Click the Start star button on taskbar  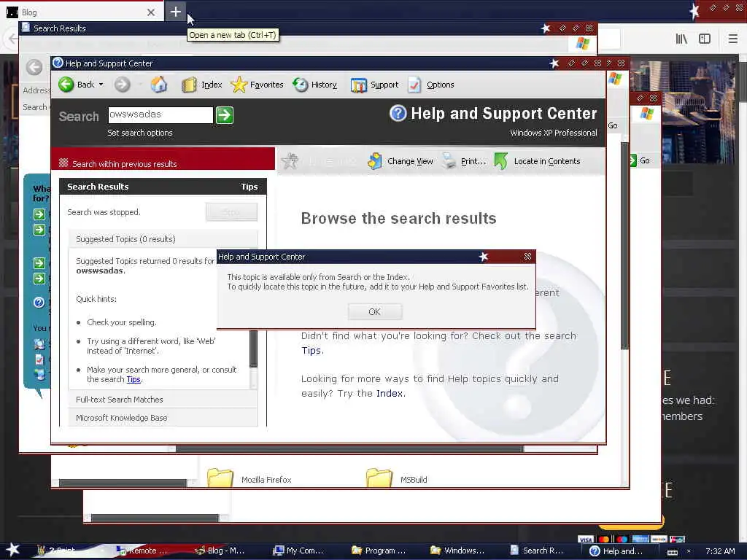12,550
